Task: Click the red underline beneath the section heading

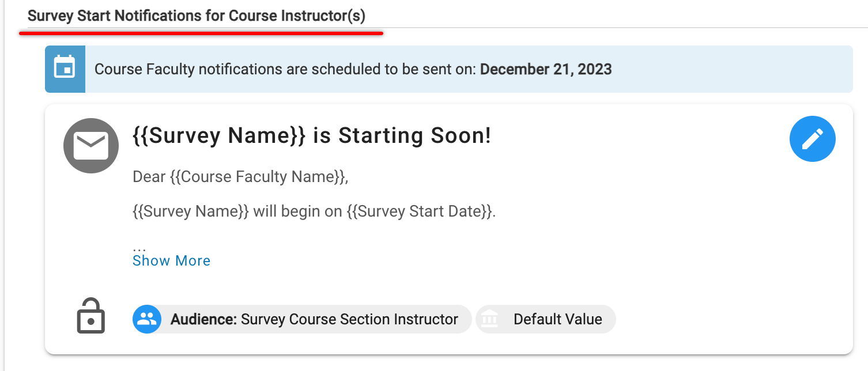Action: click(201, 33)
